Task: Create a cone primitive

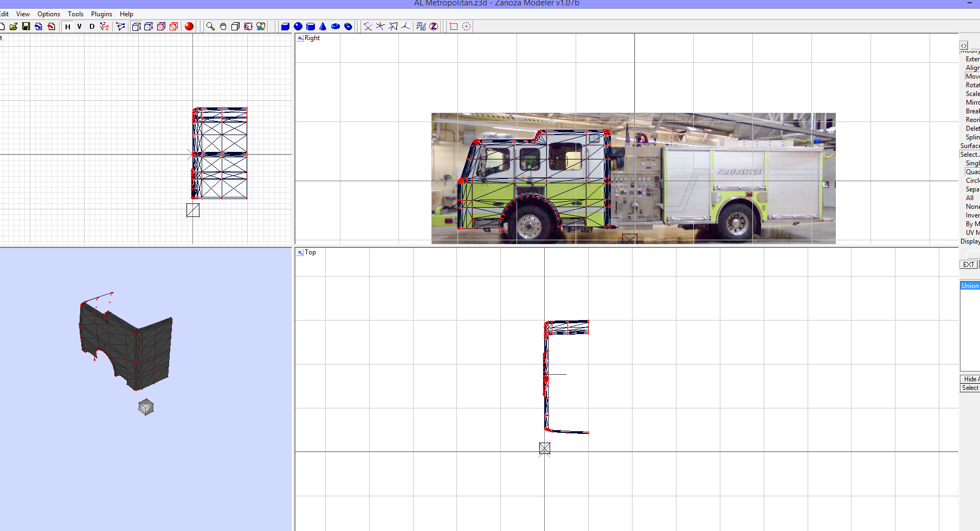Action: click(323, 27)
